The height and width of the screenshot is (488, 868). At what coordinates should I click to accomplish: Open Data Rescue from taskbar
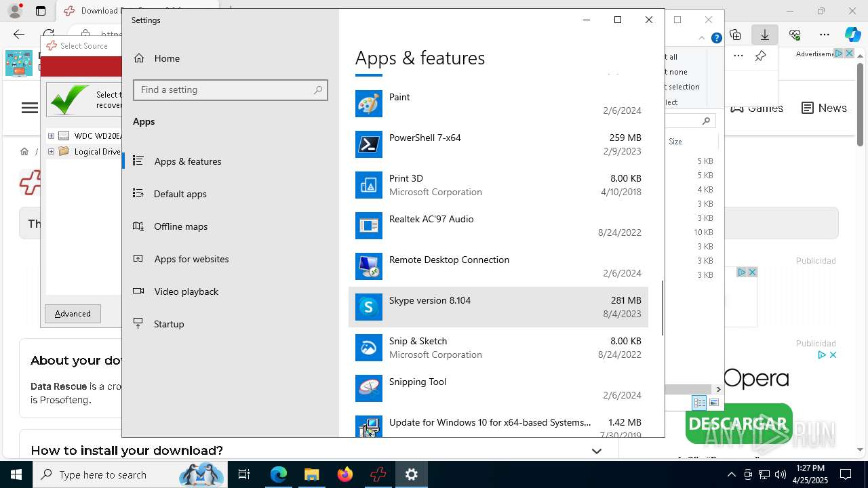pyautogui.click(x=378, y=474)
